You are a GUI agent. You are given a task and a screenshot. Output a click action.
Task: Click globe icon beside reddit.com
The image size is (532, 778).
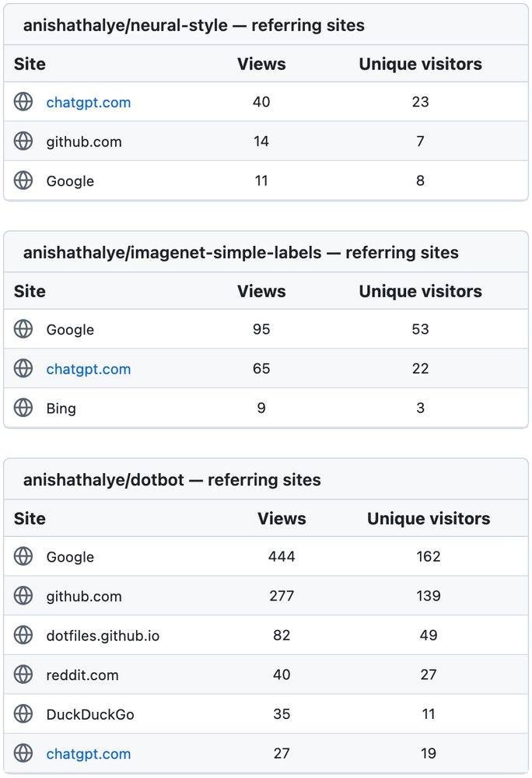pyautogui.click(x=23, y=675)
